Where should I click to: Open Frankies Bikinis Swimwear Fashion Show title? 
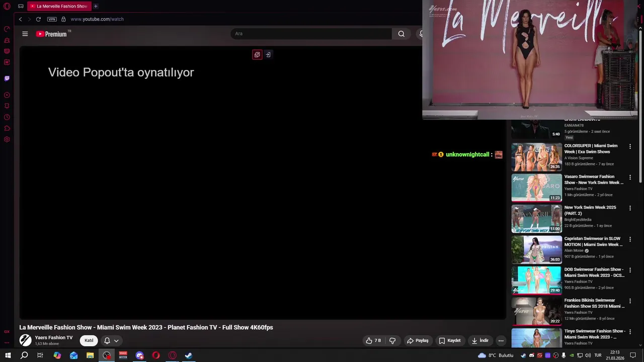[594, 303]
